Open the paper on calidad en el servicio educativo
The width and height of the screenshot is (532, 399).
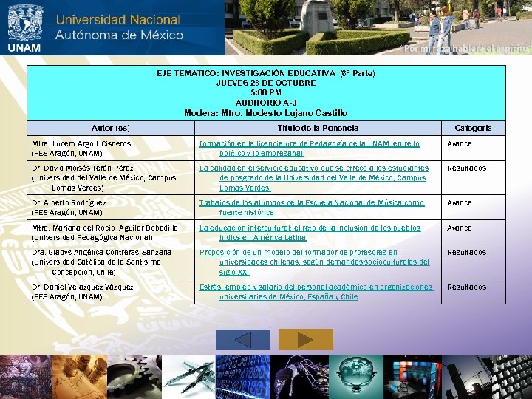pyautogui.click(x=314, y=178)
